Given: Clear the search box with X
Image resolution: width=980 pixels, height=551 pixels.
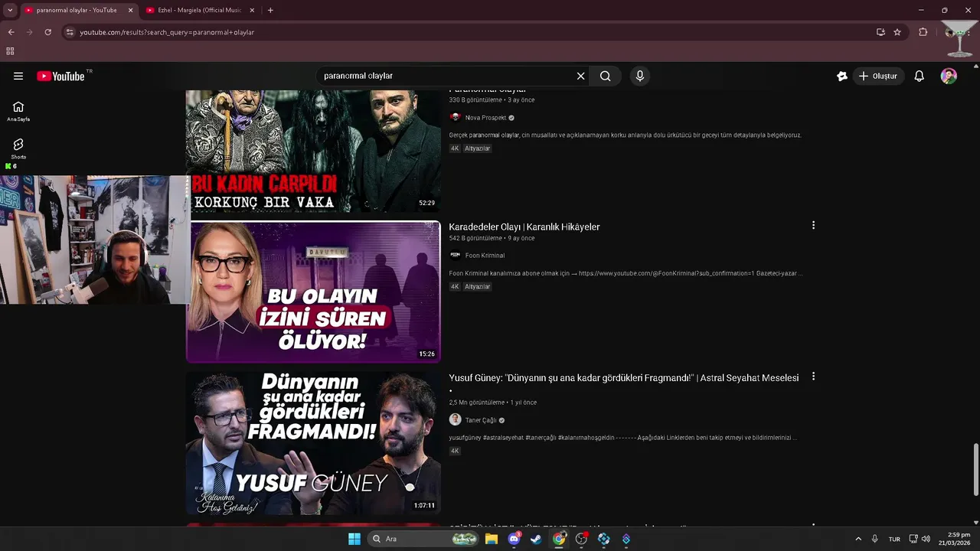Looking at the screenshot, I should [580, 76].
